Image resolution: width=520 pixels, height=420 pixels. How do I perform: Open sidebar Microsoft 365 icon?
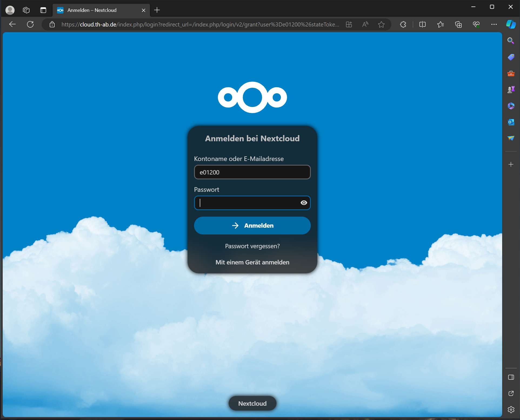(x=511, y=106)
